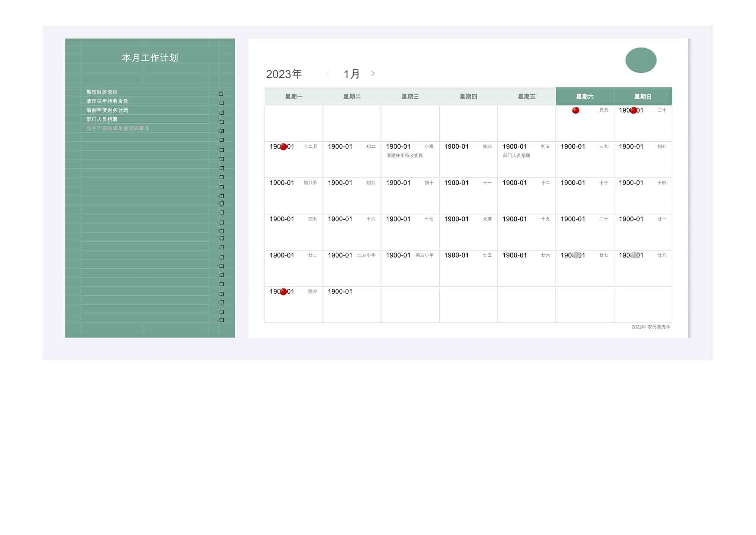Screen dimensions: 756x535
Task: Click the 十三 lunar date label
Action: (x=603, y=183)
